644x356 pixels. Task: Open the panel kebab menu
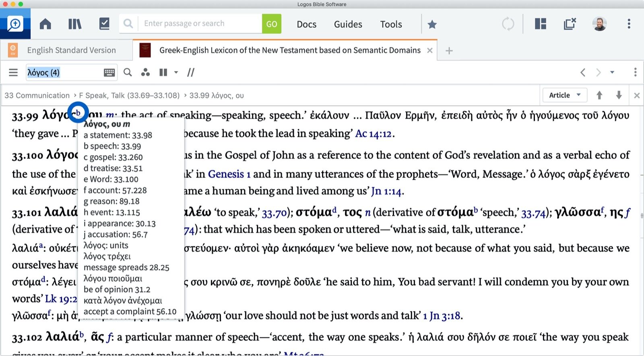635,72
